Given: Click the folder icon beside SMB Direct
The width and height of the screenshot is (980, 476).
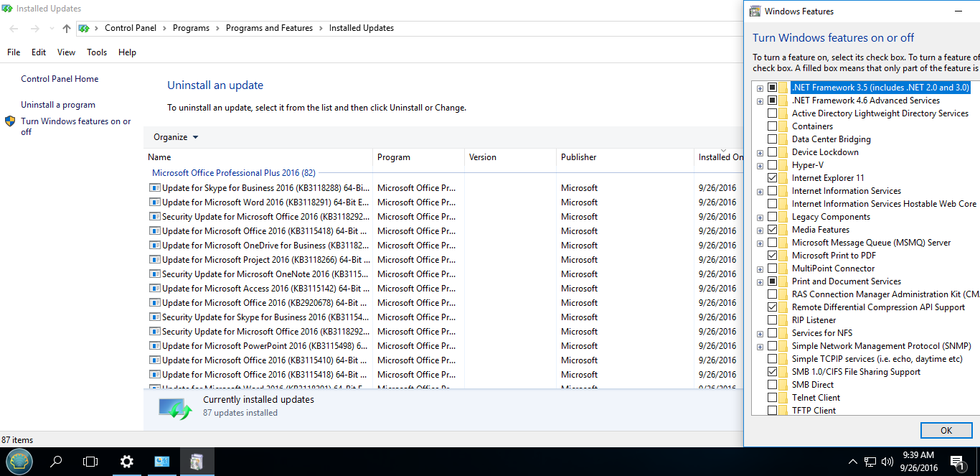Looking at the screenshot, I should pos(783,385).
